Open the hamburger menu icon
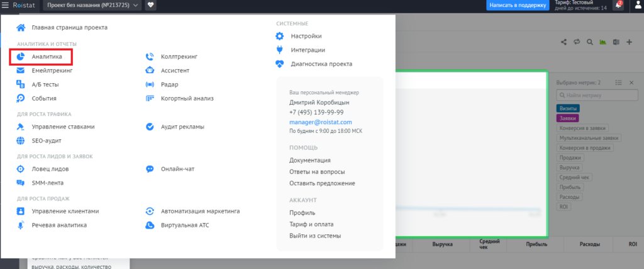Screen dimensions: 644x269 click(5, 5)
